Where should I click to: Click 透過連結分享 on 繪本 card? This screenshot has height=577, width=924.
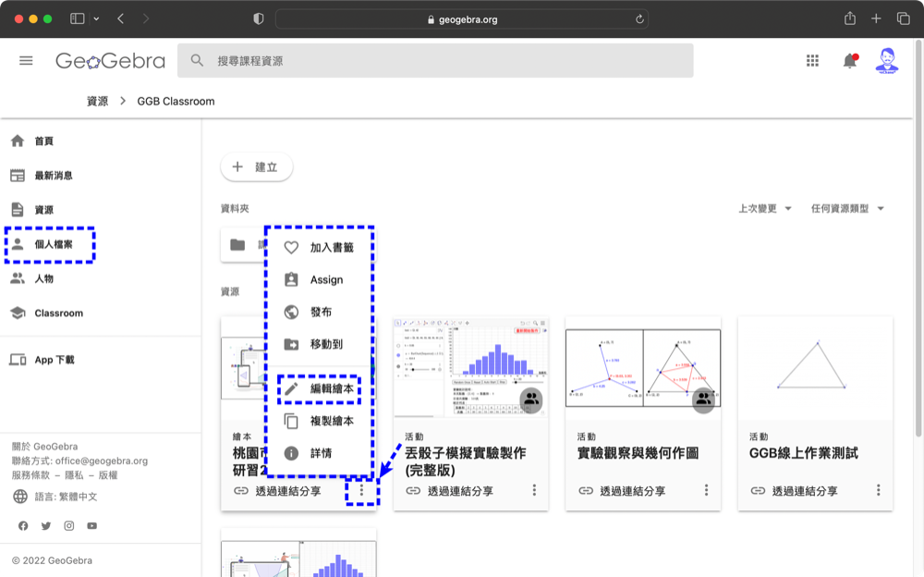[x=288, y=491]
